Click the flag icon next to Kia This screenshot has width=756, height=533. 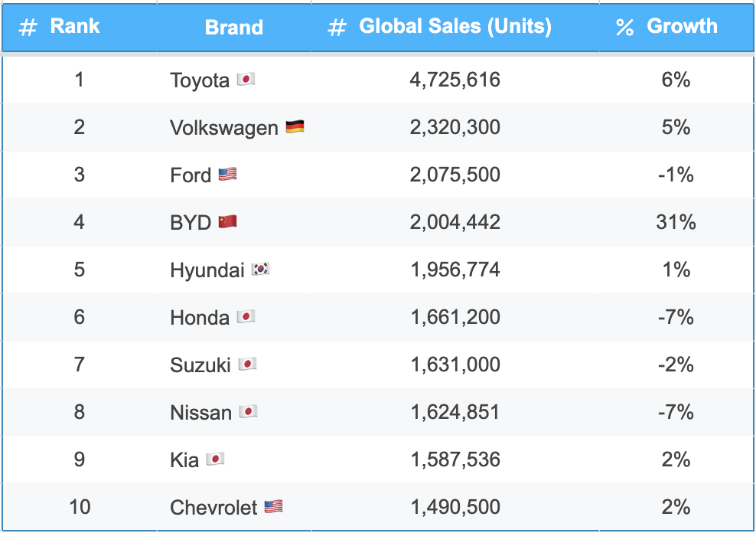215,459
